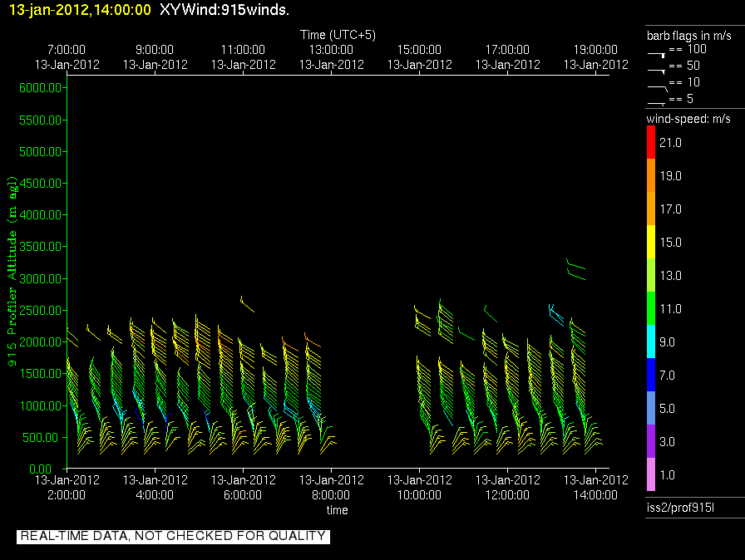Select the orange 19.0 legend color
This screenshot has height=560, width=745.
[x=651, y=175]
